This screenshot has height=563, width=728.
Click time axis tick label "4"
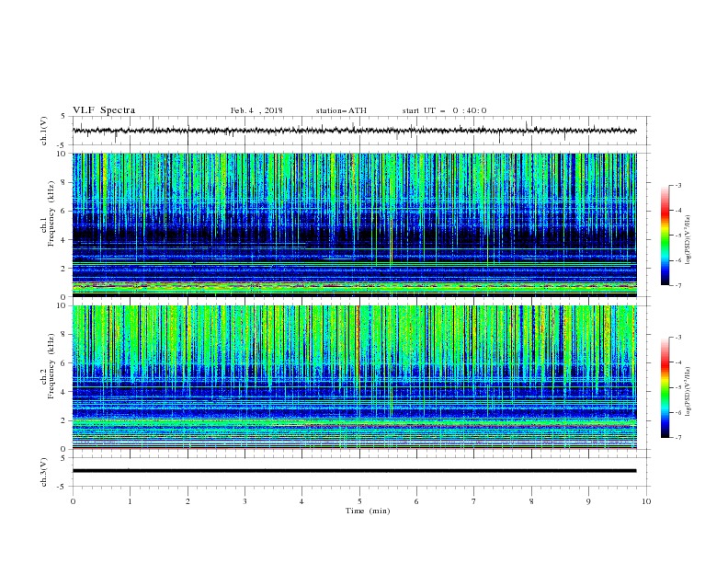tap(301, 501)
